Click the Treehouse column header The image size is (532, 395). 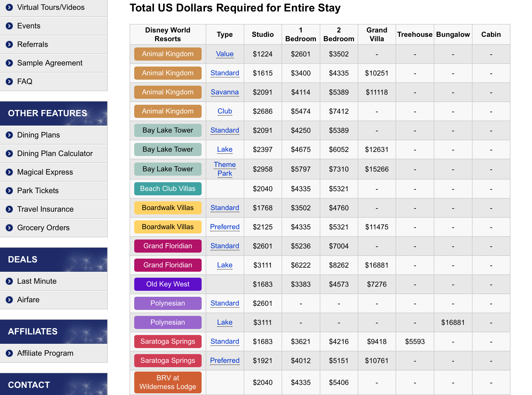(x=415, y=34)
